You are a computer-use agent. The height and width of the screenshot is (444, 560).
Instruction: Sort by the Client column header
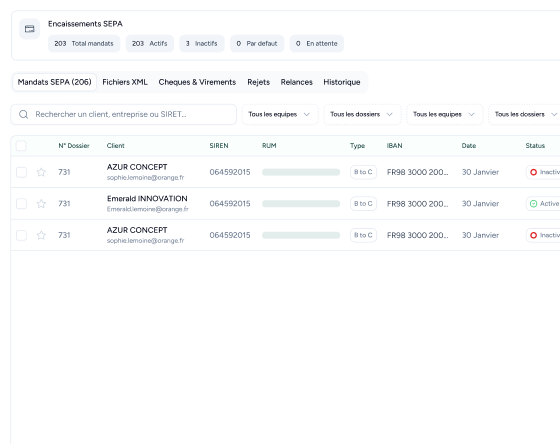116,146
